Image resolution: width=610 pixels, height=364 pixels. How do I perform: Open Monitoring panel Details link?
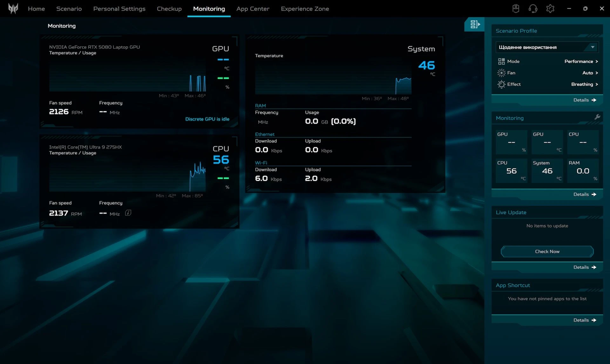pyautogui.click(x=585, y=194)
